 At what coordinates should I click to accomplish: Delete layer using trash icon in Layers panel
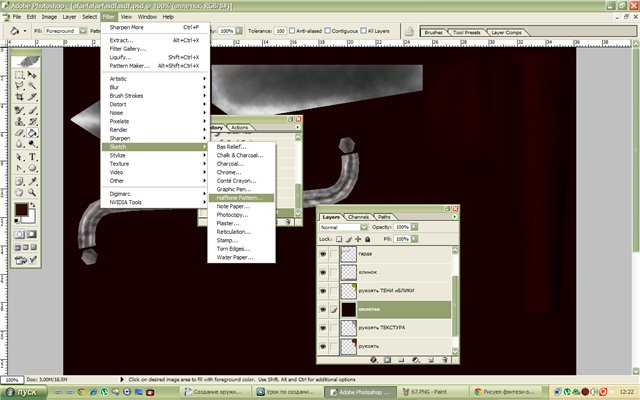coord(445,360)
